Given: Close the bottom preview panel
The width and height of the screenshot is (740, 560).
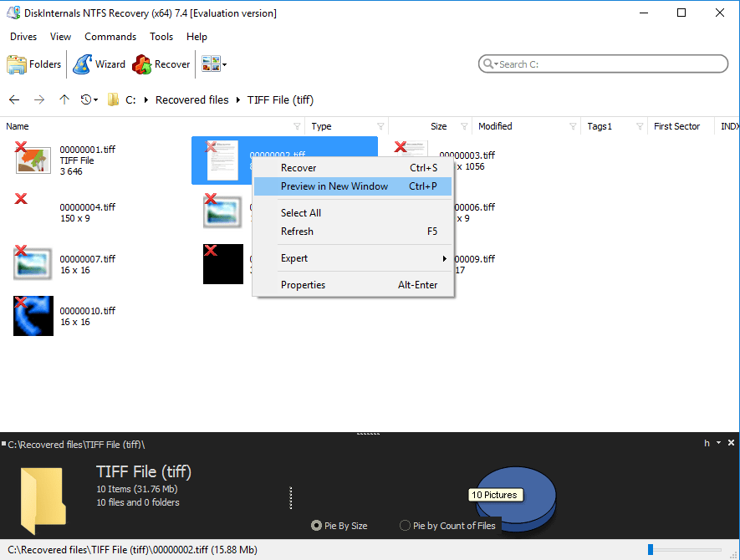Looking at the screenshot, I should click(732, 443).
